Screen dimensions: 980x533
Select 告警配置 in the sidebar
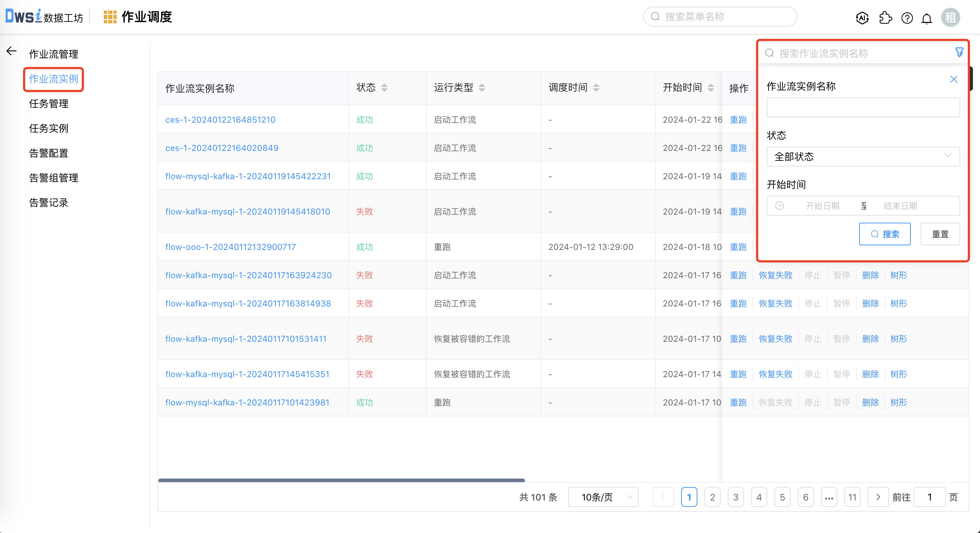(49, 153)
